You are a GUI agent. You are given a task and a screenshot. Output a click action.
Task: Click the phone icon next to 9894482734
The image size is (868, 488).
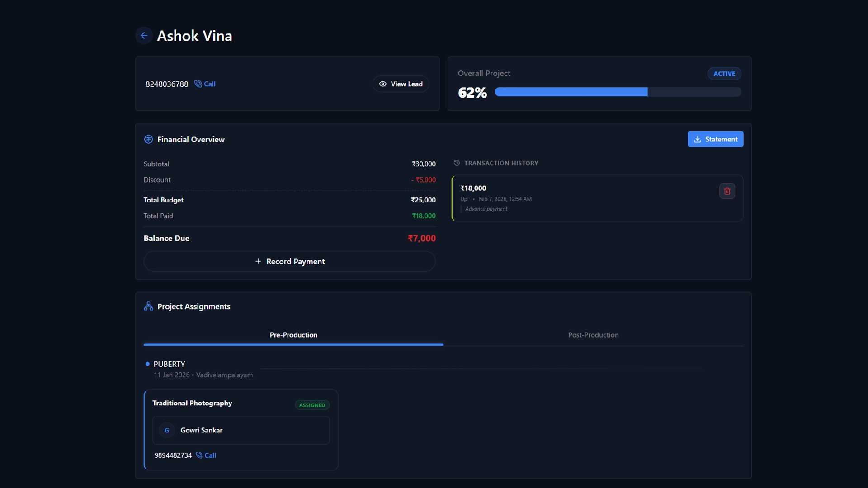[199, 455]
